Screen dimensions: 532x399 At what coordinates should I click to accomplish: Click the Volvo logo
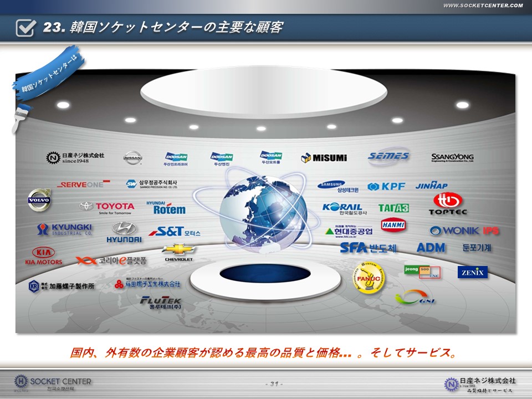39,199
